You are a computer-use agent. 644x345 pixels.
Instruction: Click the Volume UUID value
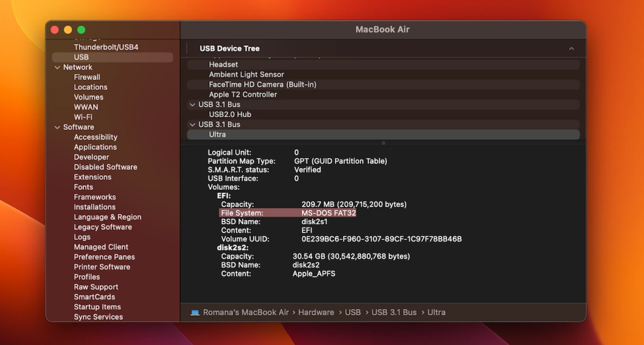[x=382, y=239]
